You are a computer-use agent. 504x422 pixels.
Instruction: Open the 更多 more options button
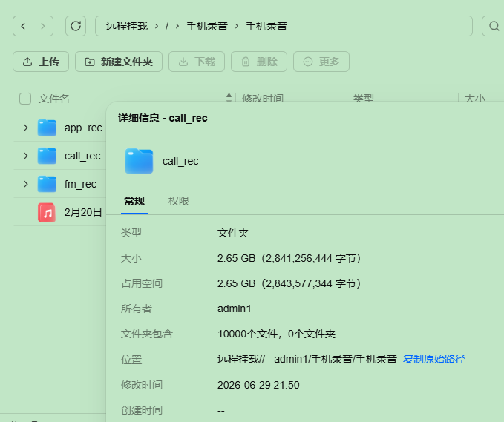321,62
